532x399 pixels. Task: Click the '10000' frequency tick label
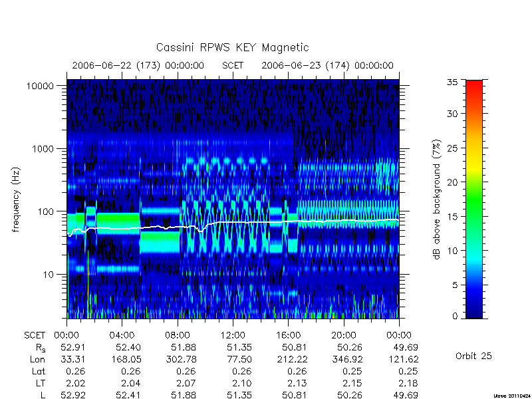[41, 86]
